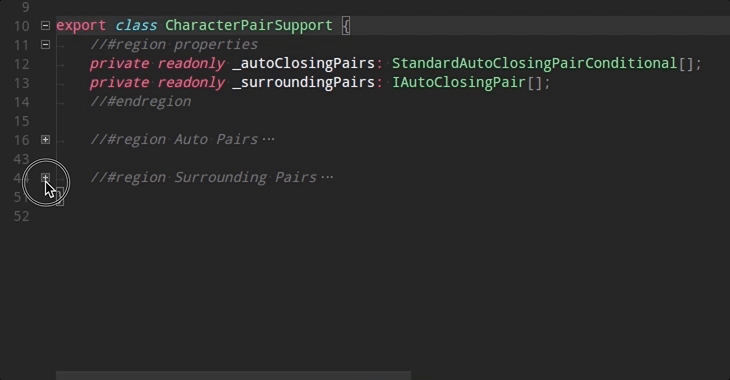Viewport: 730px width, 380px height.
Task: Select line number 12 in the gutter
Action: 21,64
